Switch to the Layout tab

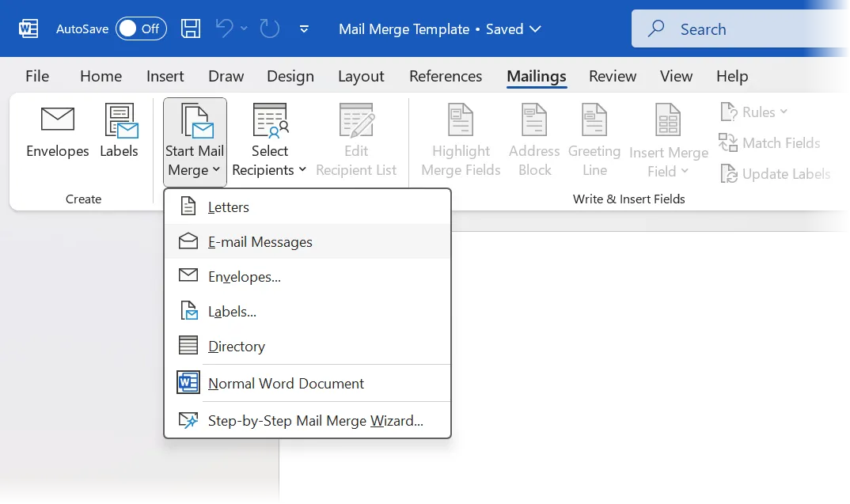point(361,76)
